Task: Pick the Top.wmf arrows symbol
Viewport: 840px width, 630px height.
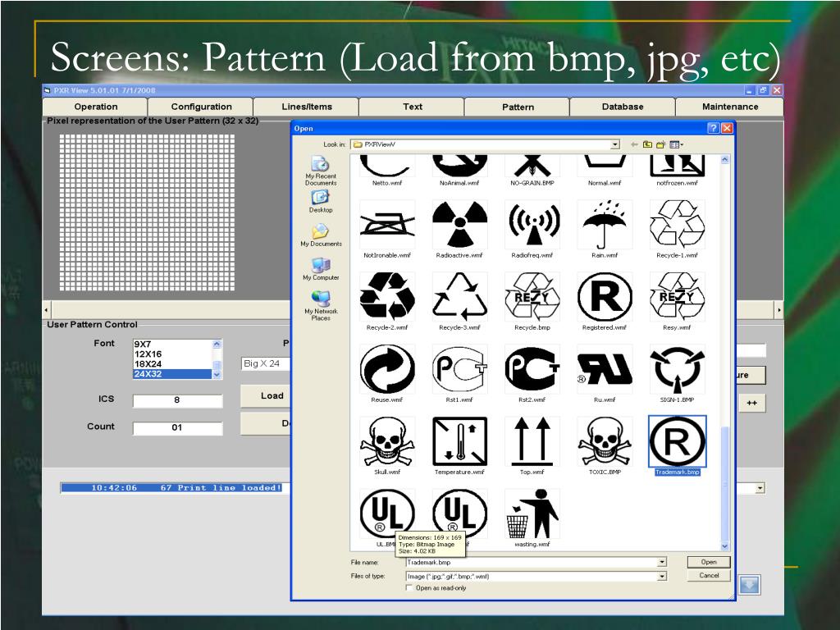Action: tap(532, 446)
